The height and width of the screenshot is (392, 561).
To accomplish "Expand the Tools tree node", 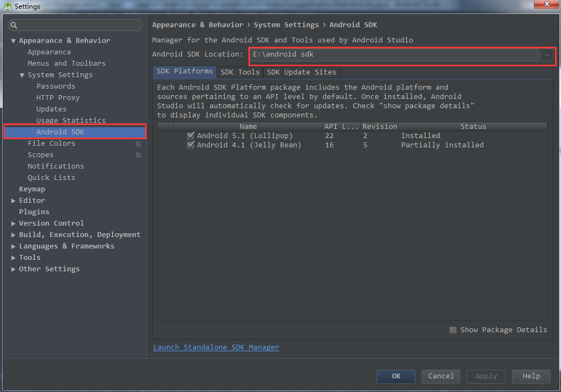I will click(x=13, y=258).
